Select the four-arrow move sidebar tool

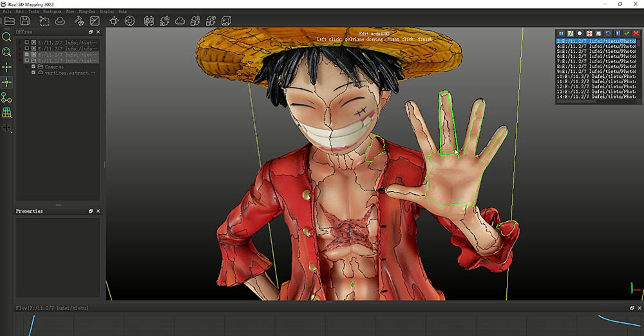point(6,128)
